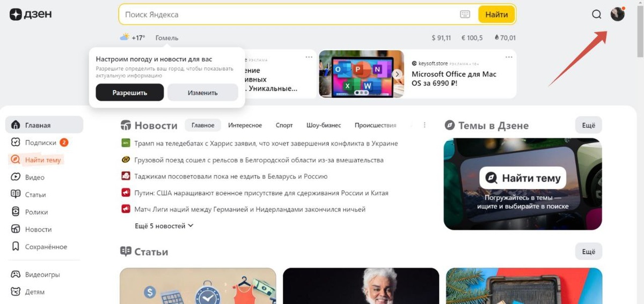Click next arrow on ad image carousel

tap(397, 74)
